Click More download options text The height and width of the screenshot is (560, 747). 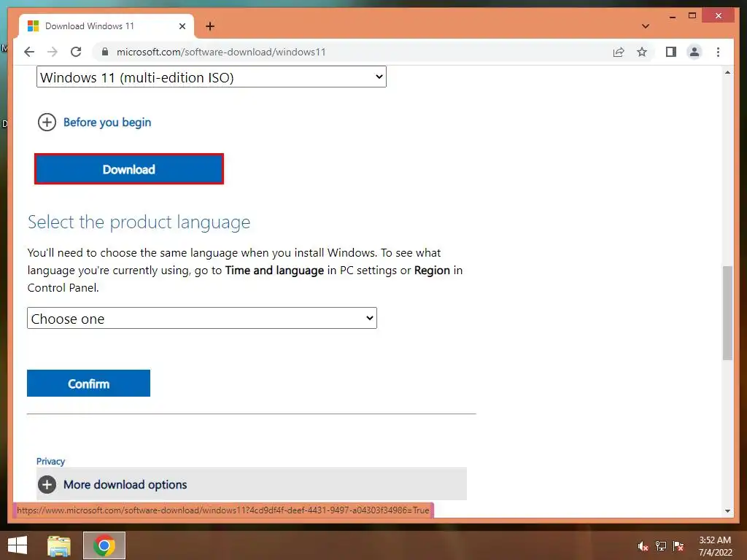click(125, 485)
